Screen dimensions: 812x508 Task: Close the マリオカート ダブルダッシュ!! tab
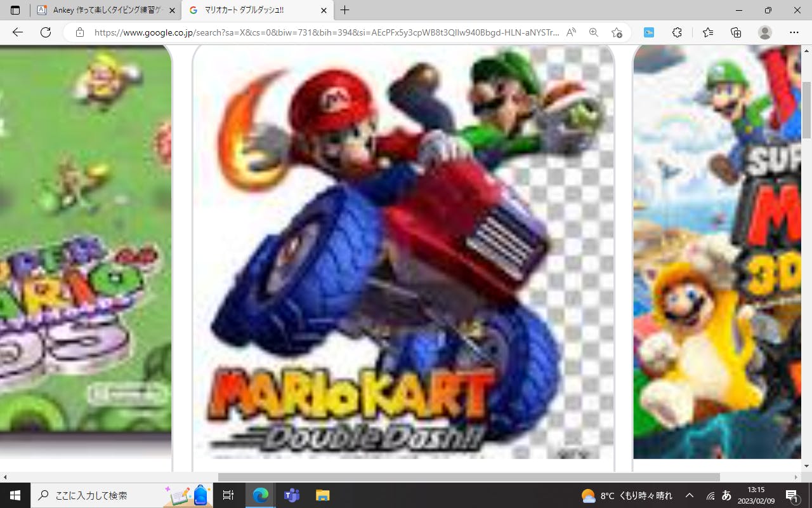click(324, 10)
